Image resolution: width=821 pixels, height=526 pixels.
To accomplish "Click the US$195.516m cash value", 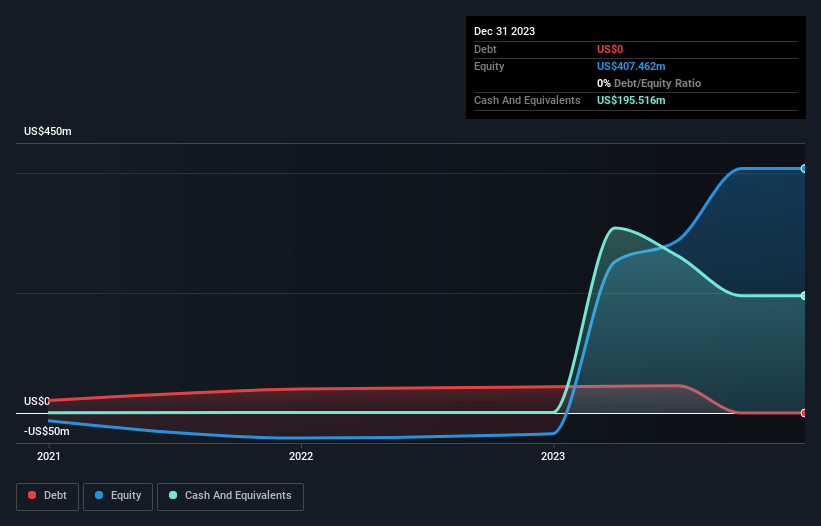I will pyautogui.click(x=631, y=100).
